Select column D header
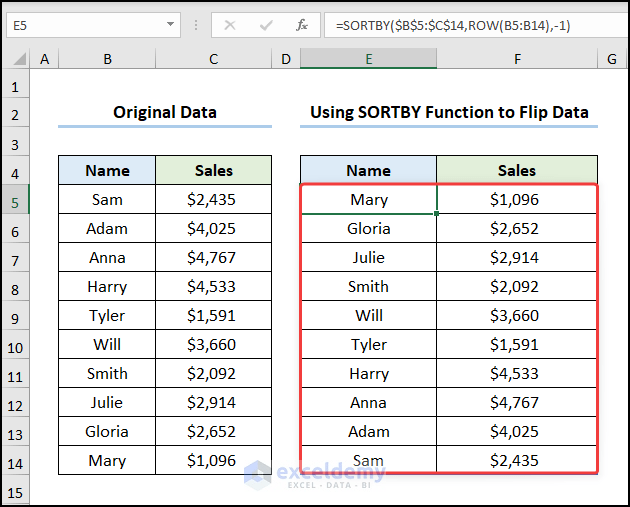The width and height of the screenshot is (630, 507). (x=286, y=59)
